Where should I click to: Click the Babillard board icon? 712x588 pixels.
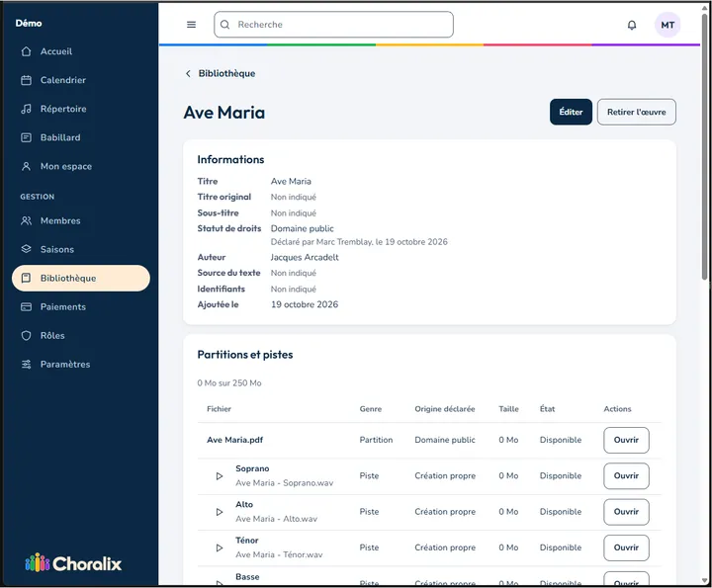(27, 137)
